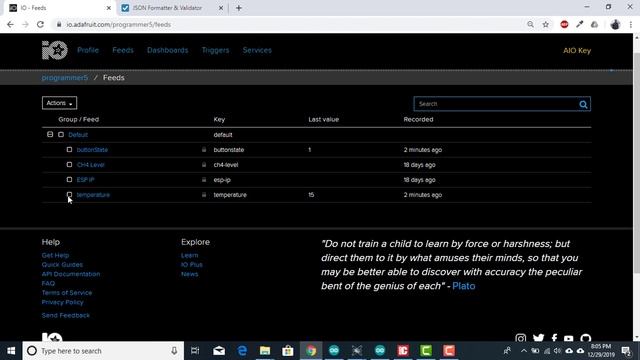640x360 pixels.
Task: Open the Facebook footer icon
Action: pos(554,338)
